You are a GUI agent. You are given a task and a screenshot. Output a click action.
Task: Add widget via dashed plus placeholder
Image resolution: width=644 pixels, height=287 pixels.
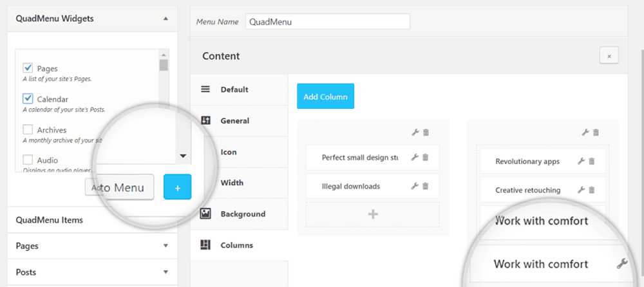[372, 214]
